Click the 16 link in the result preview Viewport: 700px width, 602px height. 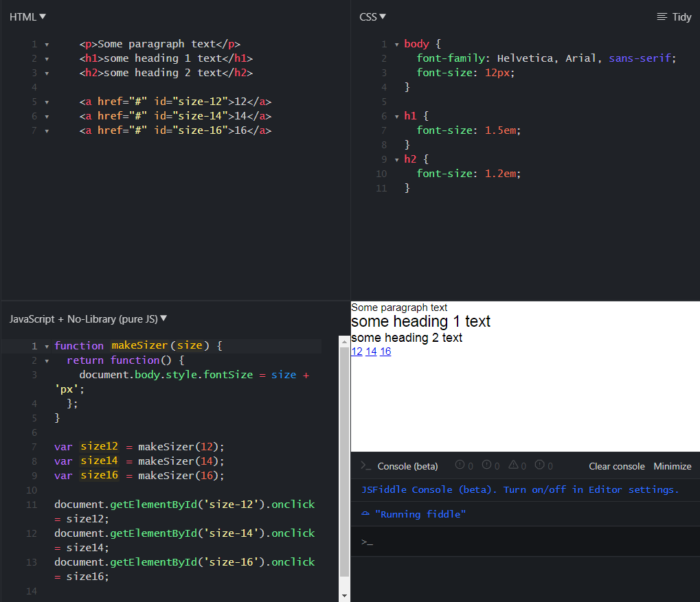point(385,351)
